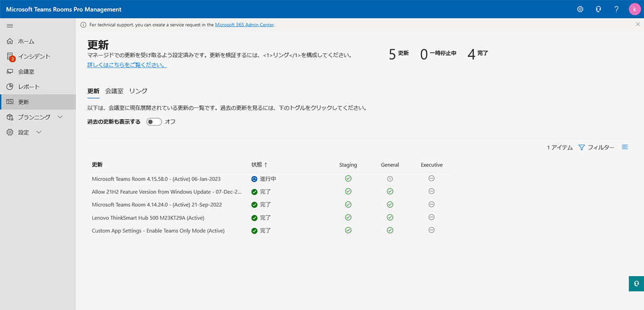
Task: Collapse the sidebar using the hamburger icon
Action: (x=9, y=25)
